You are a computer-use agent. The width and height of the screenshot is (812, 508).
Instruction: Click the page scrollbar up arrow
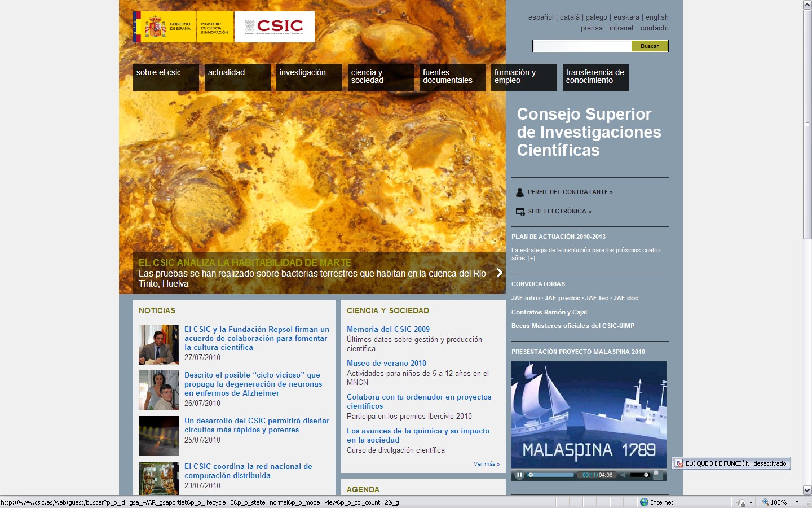click(x=807, y=5)
